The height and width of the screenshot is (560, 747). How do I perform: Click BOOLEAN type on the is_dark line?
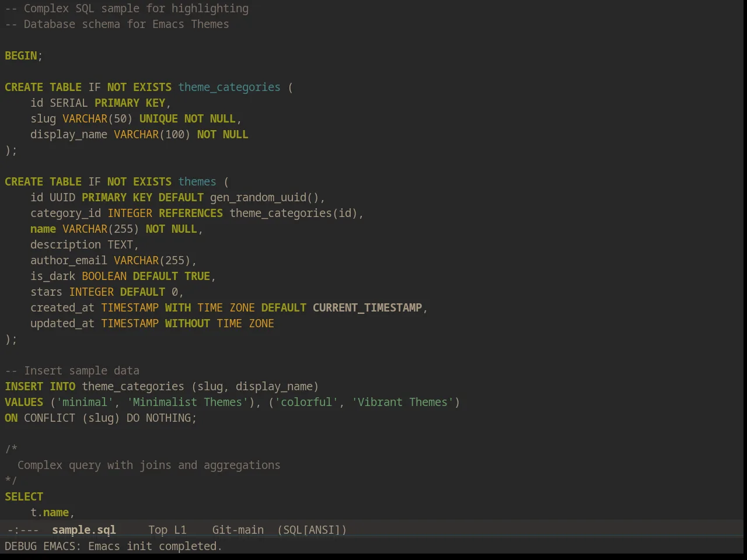click(104, 276)
